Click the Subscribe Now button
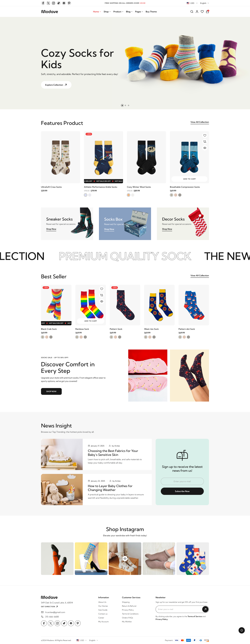 (x=182, y=491)
